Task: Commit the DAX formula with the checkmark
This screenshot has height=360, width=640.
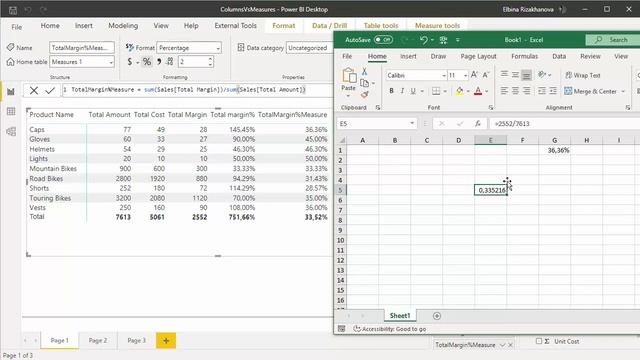Action: click(50, 90)
